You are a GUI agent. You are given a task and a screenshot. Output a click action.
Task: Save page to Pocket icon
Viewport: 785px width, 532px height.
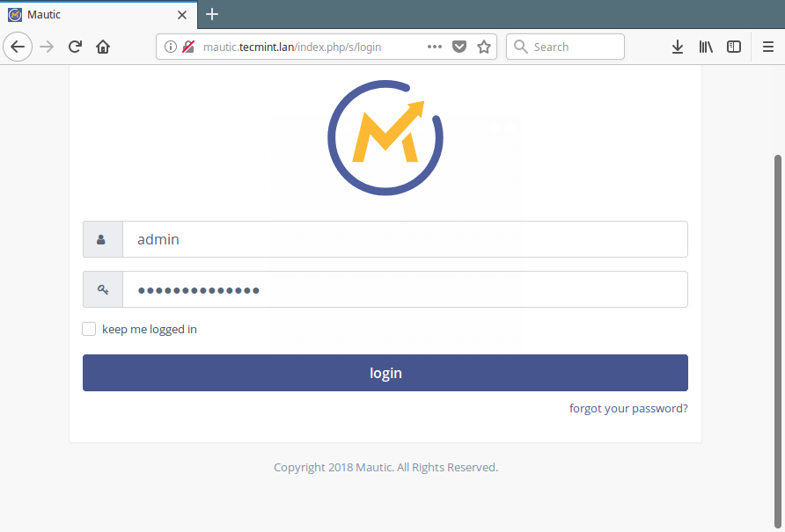pyautogui.click(x=459, y=47)
